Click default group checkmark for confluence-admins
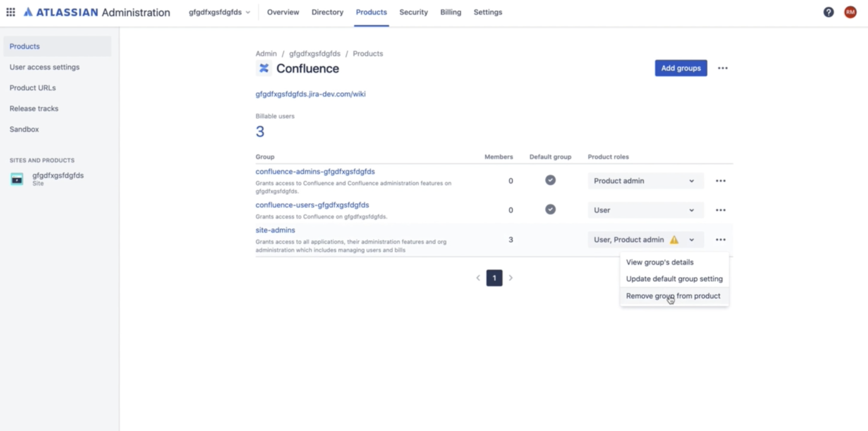 (550, 180)
